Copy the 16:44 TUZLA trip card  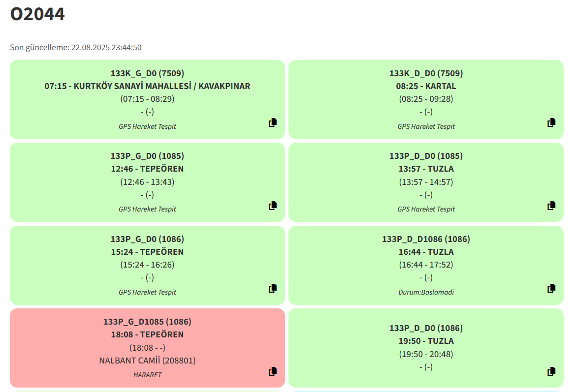(x=551, y=288)
